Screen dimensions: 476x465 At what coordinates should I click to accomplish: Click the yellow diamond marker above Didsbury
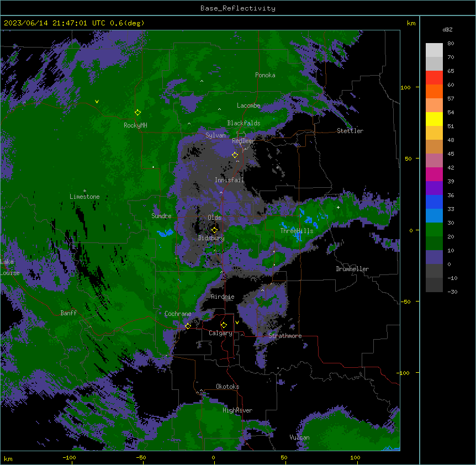coord(214,230)
